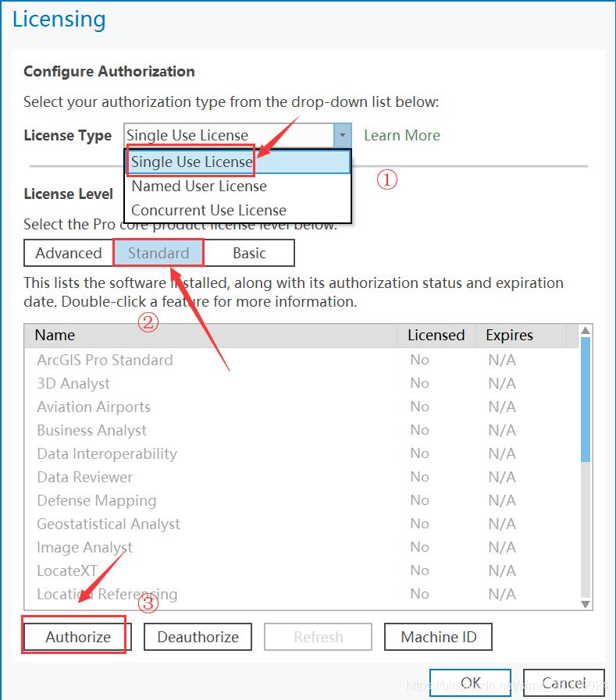616x700 pixels.
Task: Click the Machine ID button
Action: tap(438, 637)
